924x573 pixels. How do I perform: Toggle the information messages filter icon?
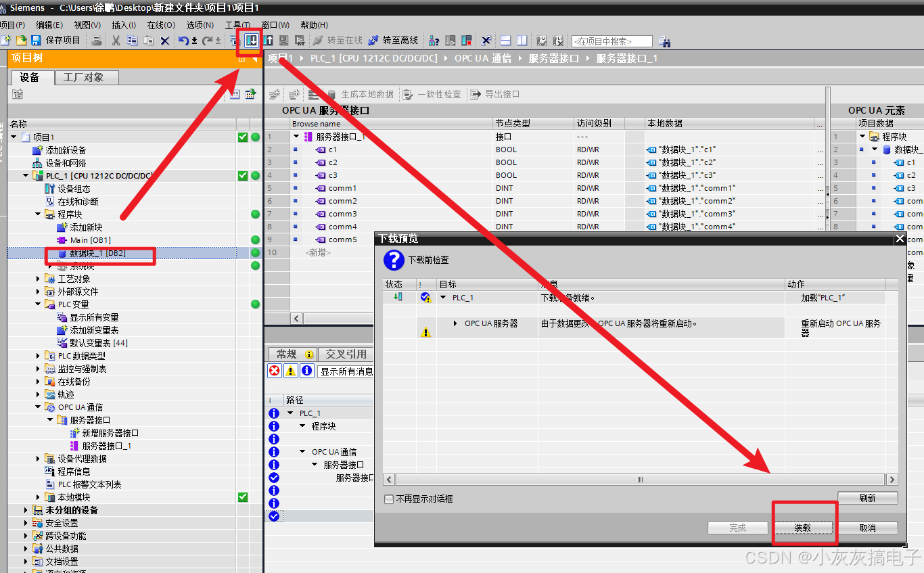307,371
